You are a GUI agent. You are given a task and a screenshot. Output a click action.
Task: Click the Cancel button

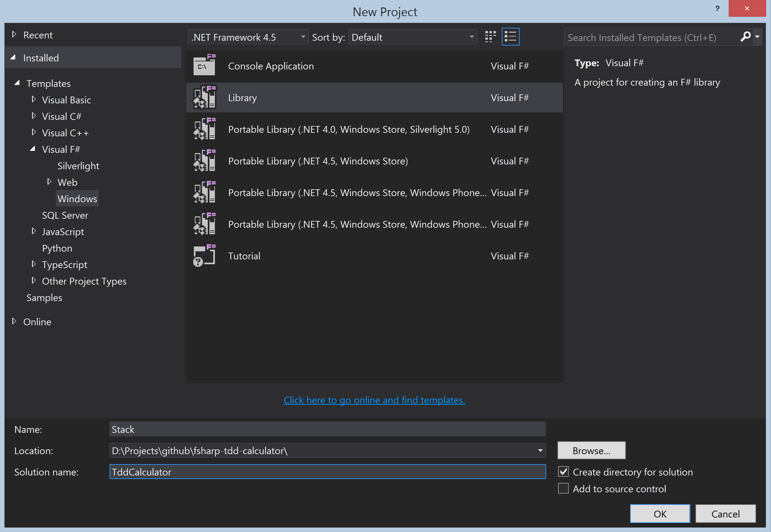coord(725,513)
